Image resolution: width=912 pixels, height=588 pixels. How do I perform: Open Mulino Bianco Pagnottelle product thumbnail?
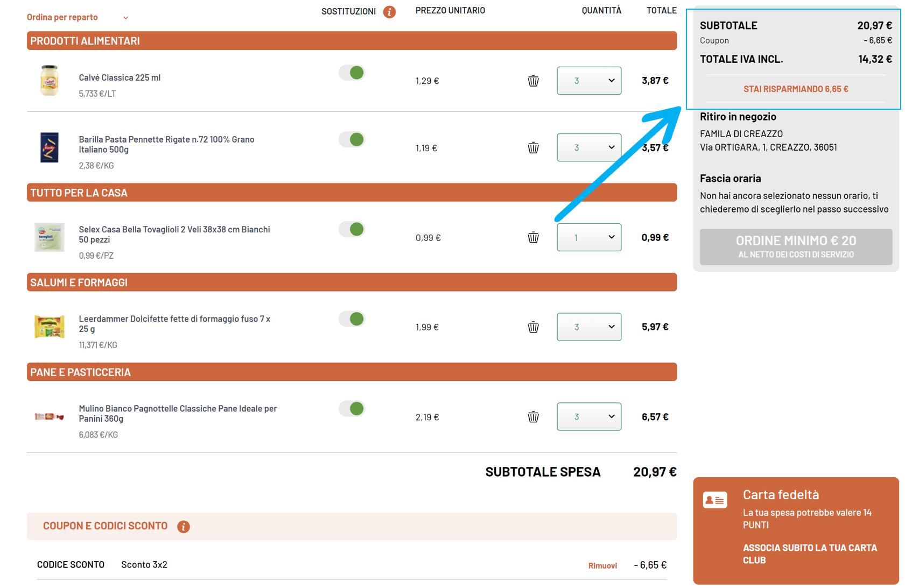coord(50,416)
